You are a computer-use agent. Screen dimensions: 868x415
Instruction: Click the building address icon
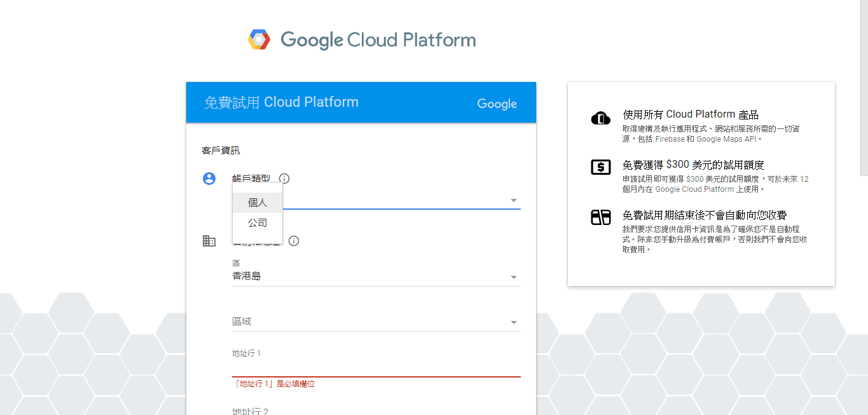pyautogui.click(x=209, y=241)
